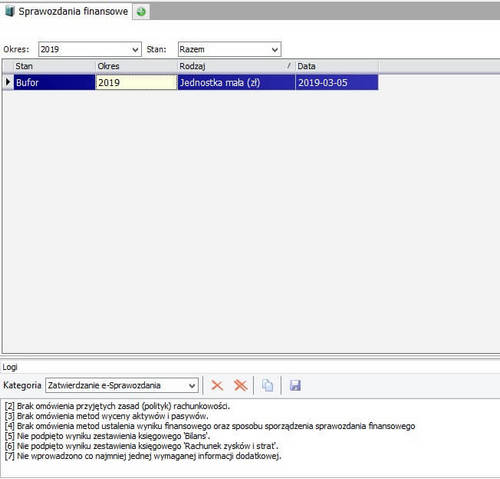Delete selected log entry with single red X

point(217,385)
